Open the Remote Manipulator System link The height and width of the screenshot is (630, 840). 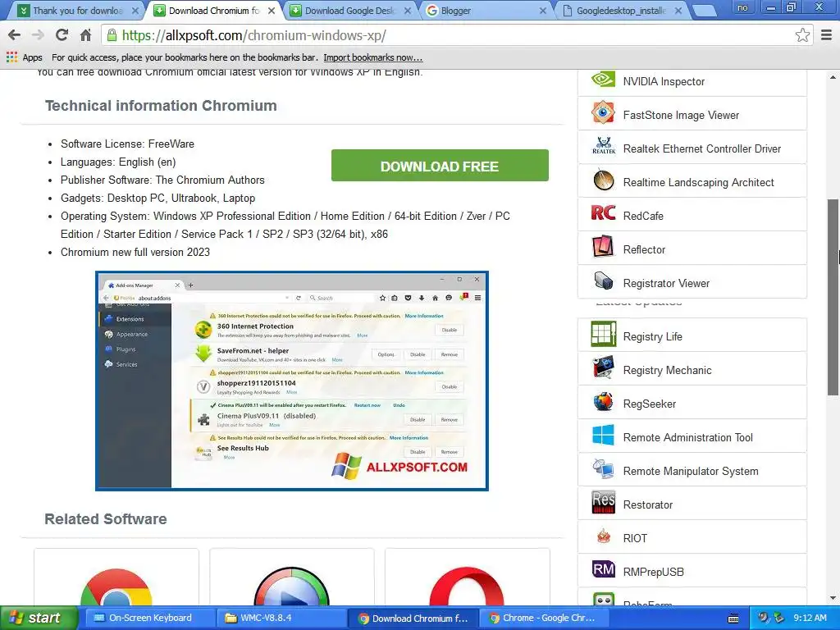tap(691, 471)
